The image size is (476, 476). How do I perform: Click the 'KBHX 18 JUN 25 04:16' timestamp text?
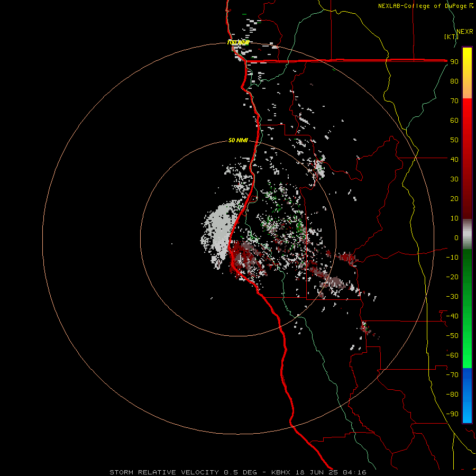tap(319, 472)
